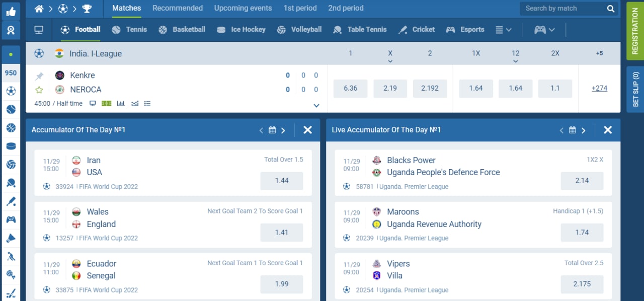Select the 6.36 odds for Kenkre win
Image resolution: width=644 pixels, height=301 pixels.
click(351, 88)
